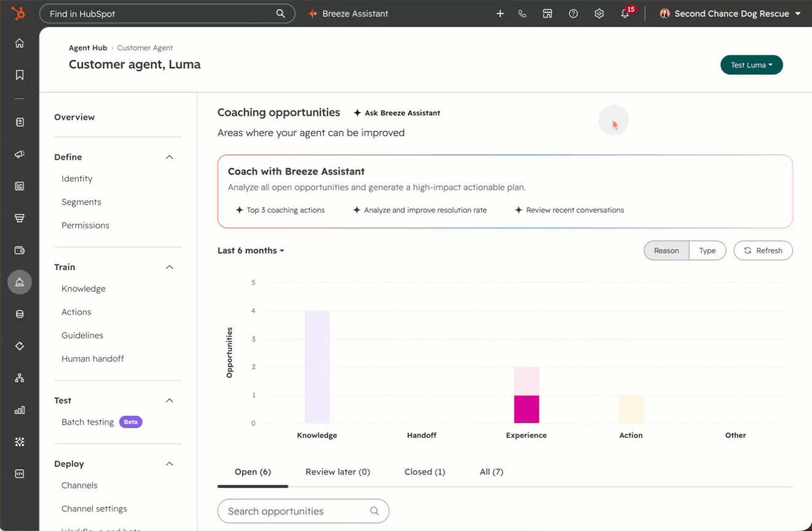The image size is (812, 531).
Task: Open the Service bell icon in sidebar
Action: coord(20,282)
